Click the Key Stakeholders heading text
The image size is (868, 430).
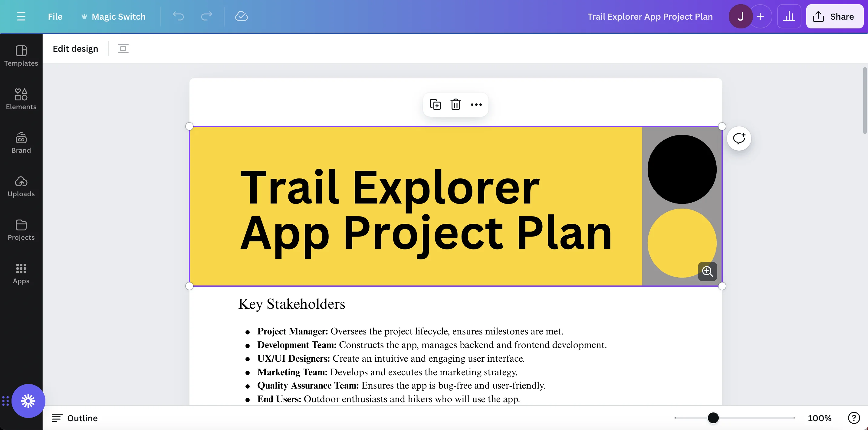point(291,304)
